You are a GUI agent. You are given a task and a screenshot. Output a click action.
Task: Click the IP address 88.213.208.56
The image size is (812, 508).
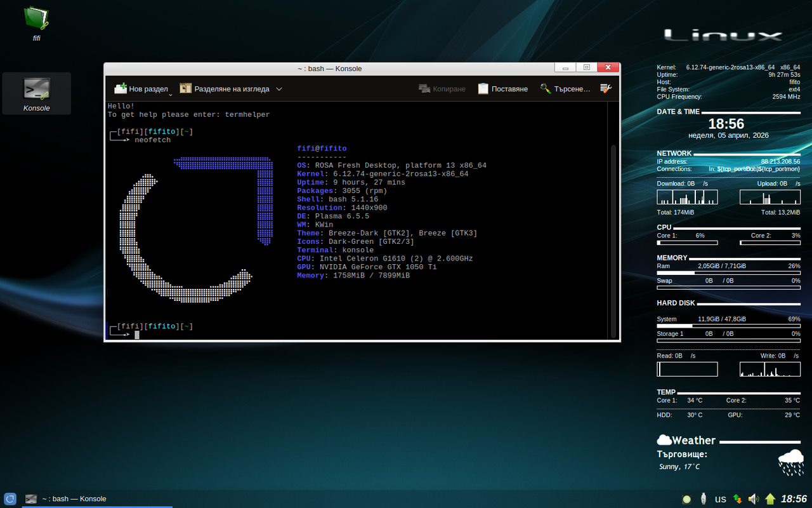pyautogui.click(x=780, y=162)
